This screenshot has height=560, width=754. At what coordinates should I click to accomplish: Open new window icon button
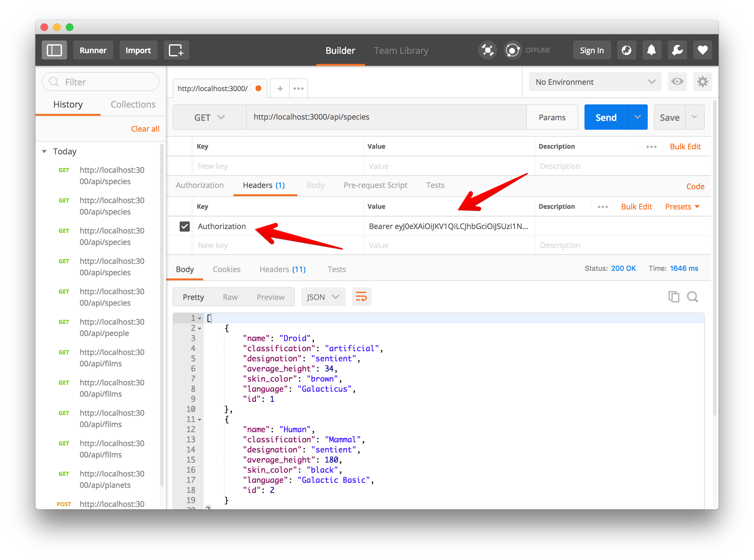(x=176, y=50)
